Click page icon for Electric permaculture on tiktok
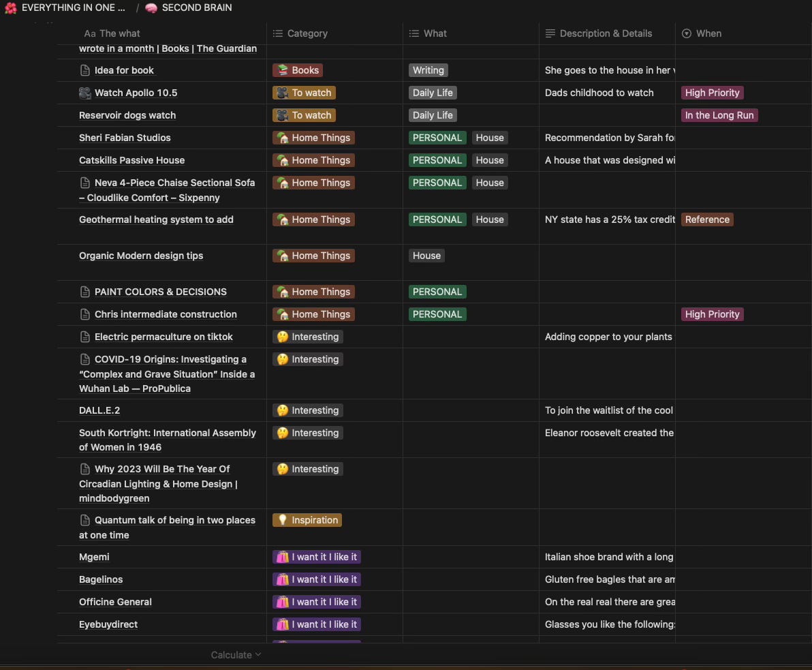This screenshot has height=670, width=812. click(85, 337)
